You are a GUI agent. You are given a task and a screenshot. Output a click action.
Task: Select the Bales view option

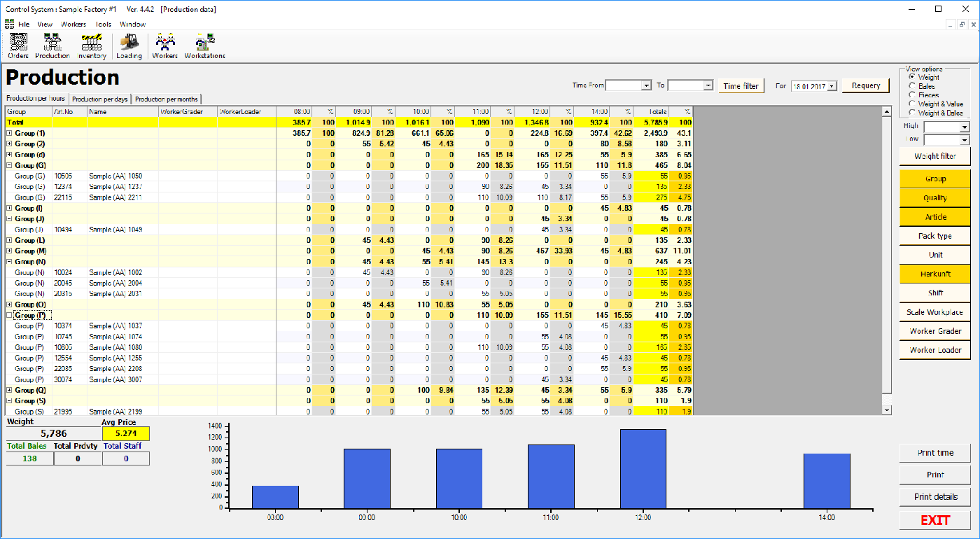pyautogui.click(x=912, y=86)
